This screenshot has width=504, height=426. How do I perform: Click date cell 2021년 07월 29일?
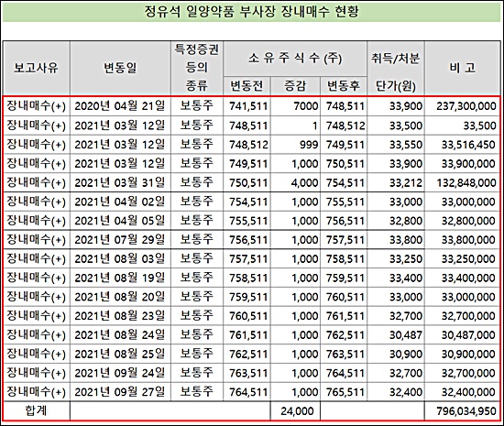coord(120,240)
